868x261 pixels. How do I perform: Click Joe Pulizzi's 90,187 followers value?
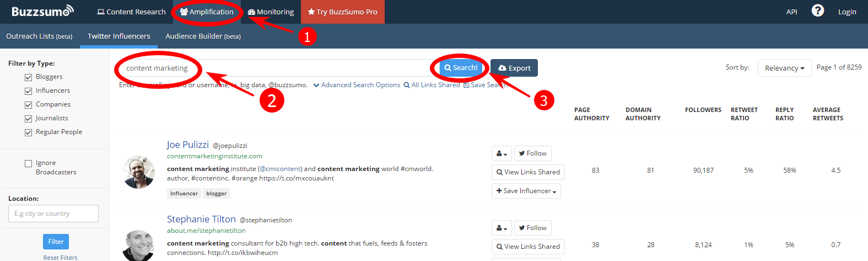pyautogui.click(x=703, y=171)
